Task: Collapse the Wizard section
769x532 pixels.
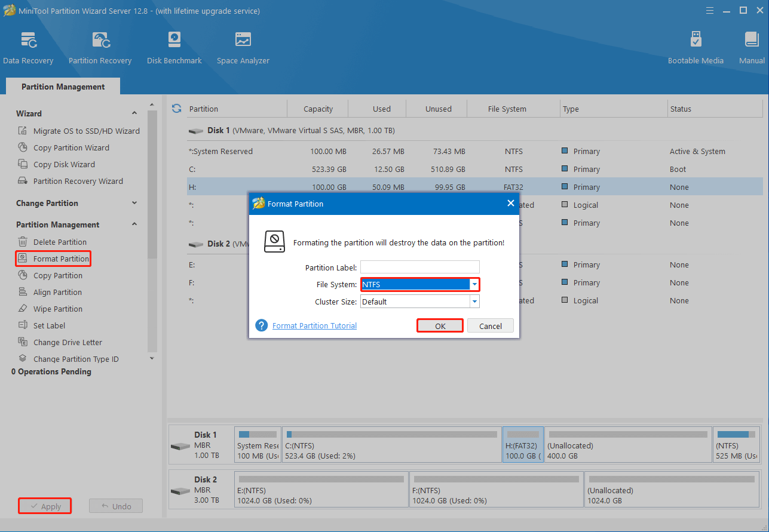Action: [134, 113]
